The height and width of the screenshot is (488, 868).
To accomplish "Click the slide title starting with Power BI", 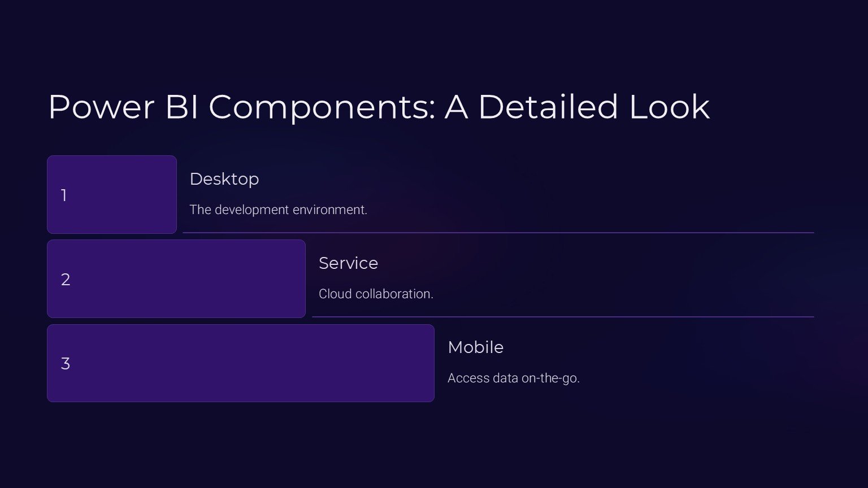I will (x=379, y=107).
